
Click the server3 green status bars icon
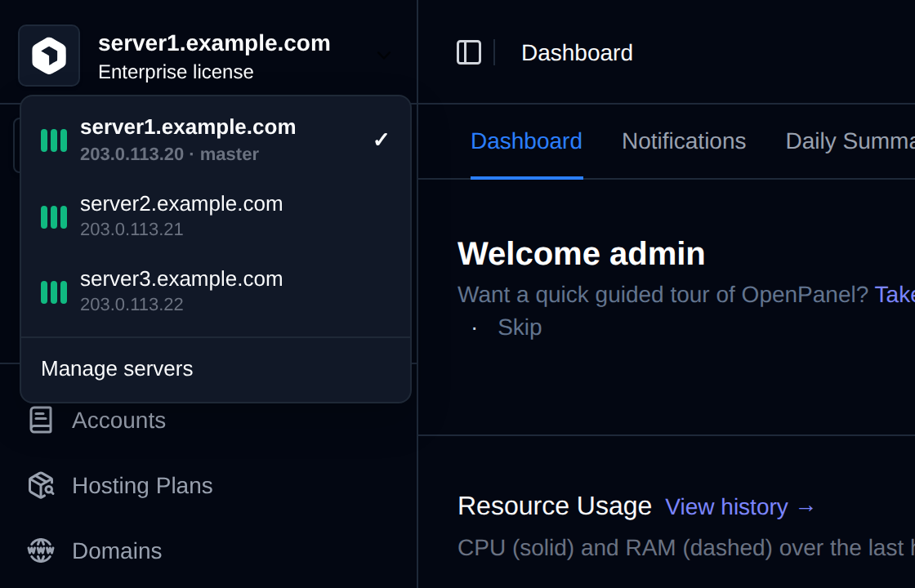coord(54,292)
